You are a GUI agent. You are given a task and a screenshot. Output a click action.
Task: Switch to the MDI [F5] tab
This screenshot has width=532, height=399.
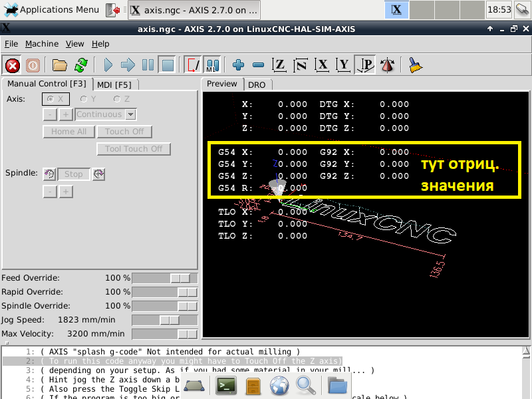114,84
